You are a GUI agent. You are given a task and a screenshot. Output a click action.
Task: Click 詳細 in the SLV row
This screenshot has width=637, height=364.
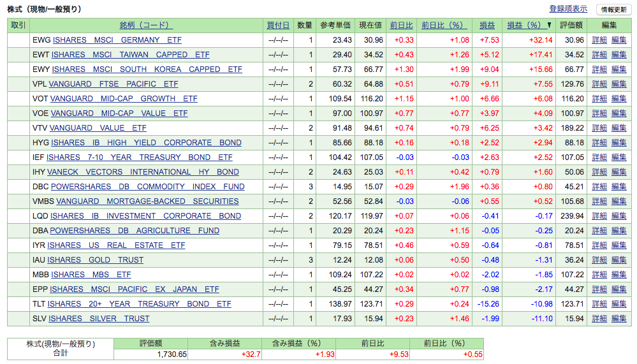point(599,319)
